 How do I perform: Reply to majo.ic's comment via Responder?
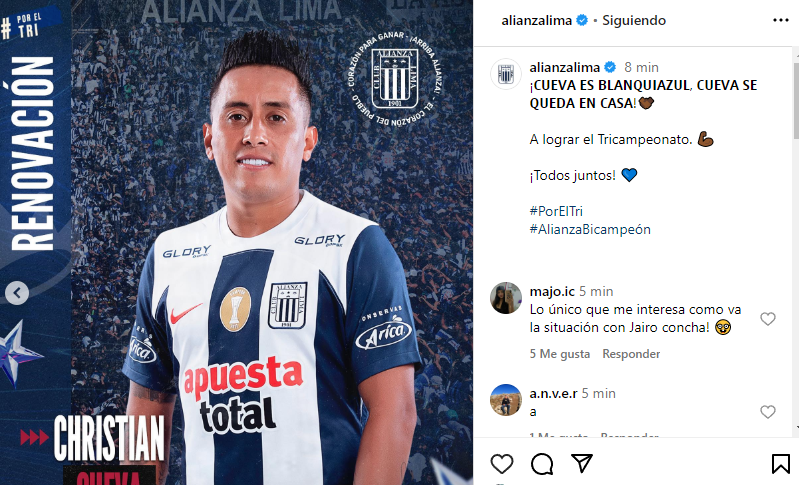(631, 354)
